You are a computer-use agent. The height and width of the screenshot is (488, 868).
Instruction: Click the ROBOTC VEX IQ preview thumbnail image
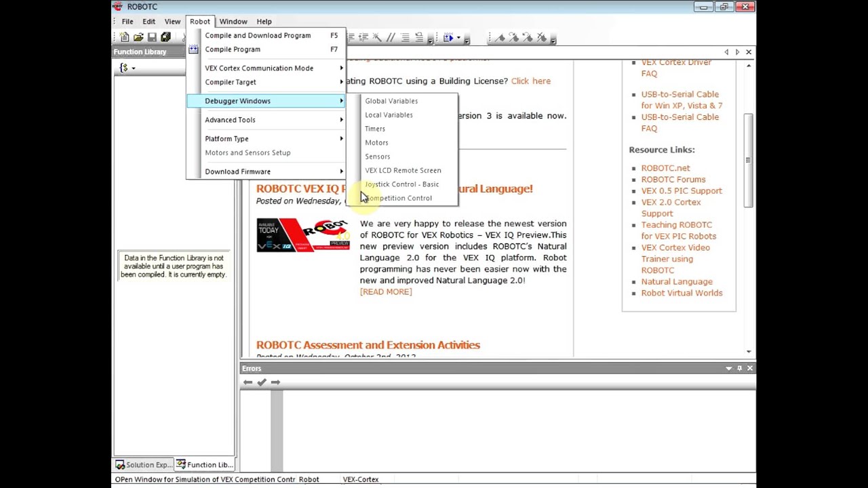coord(303,235)
